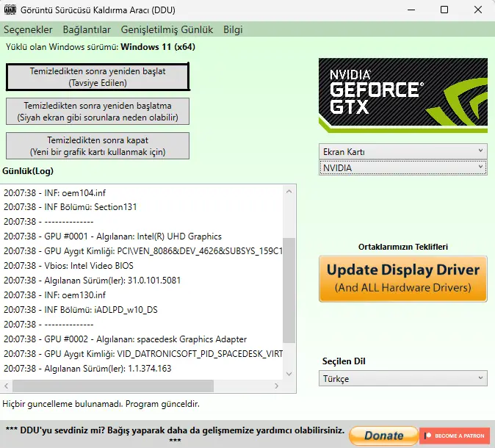Select log line with version 31.0.101.5081
The width and height of the screenshot is (495, 448).
click(93, 281)
